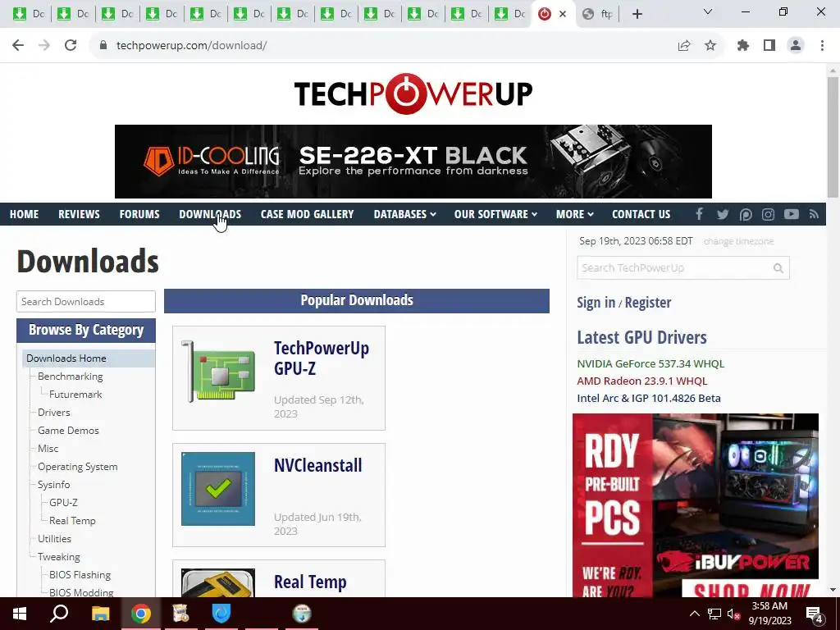
Task: Open AMD Radeon 23.9.1 WHQL driver
Action: [x=641, y=381]
